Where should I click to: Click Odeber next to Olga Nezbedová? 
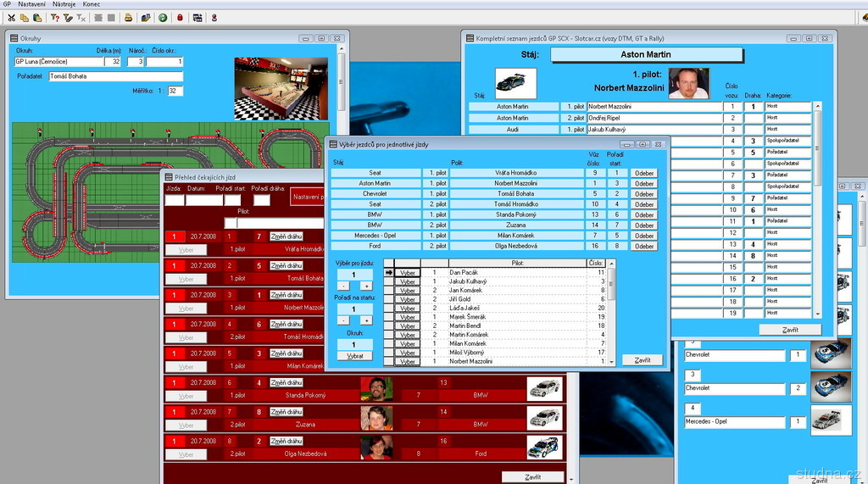[x=644, y=247]
